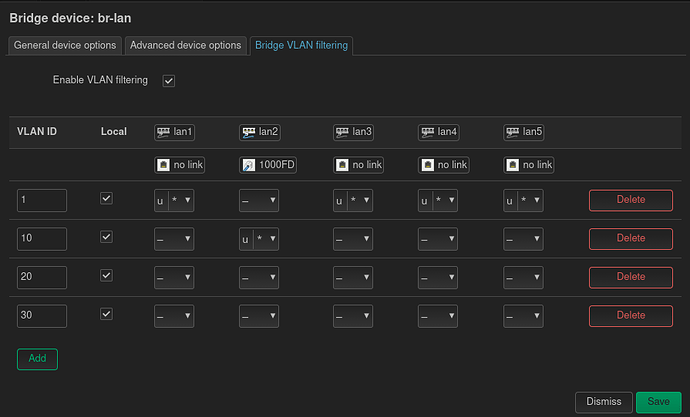Open the lan1 dropdown for VLAN 1

(x=174, y=201)
